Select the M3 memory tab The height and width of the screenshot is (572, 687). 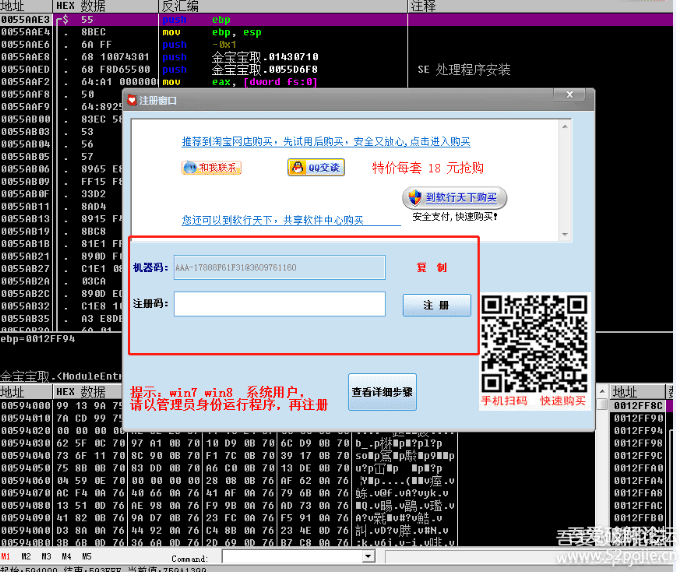pos(47,556)
